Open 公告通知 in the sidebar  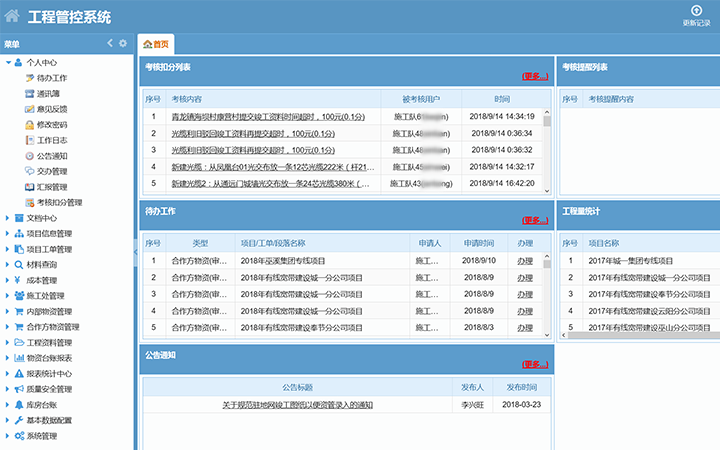51,156
